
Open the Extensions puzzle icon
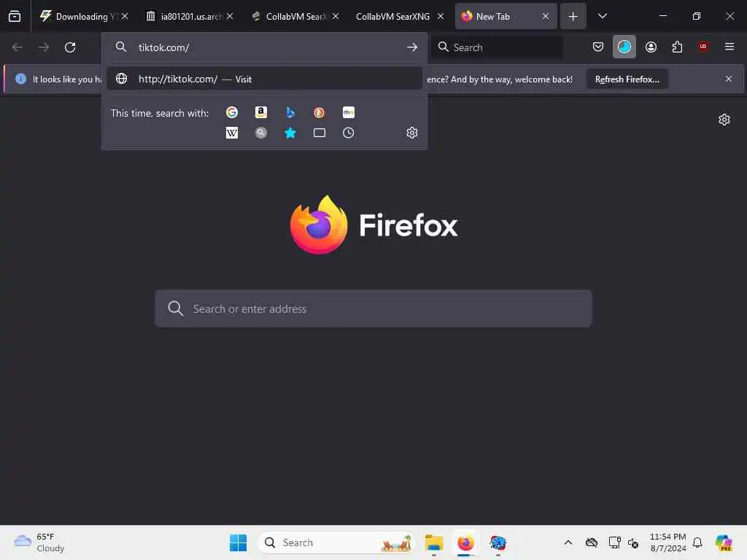[677, 47]
